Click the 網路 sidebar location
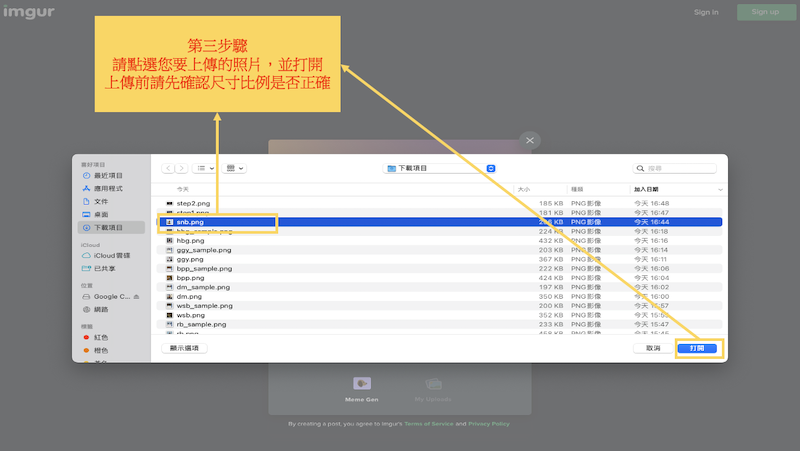Screen dimensions: 800x451 click(101, 309)
